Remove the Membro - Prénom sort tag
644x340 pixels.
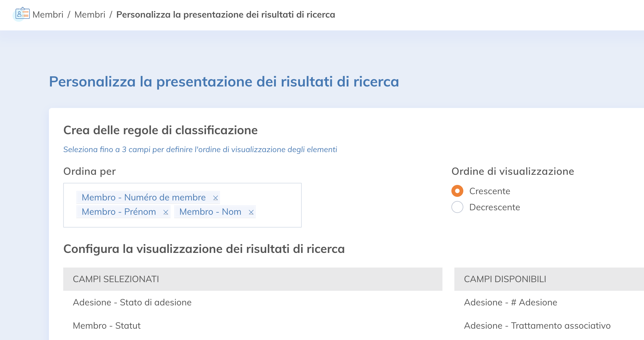point(166,212)
